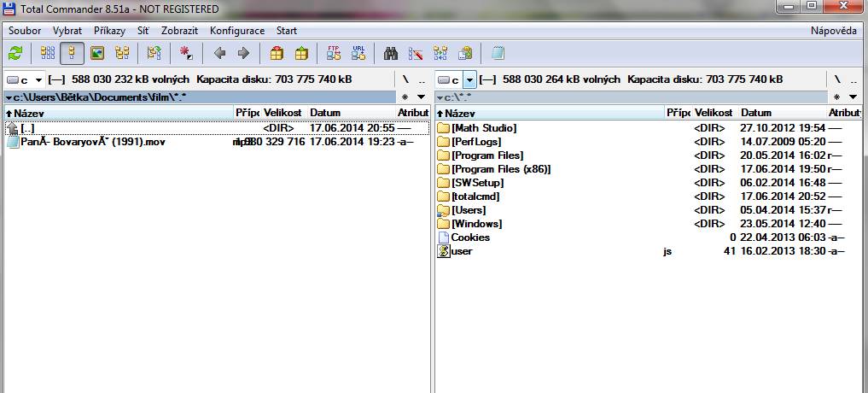The image size is (868, 393).
Task: Open the Vybrat menu
Action: [x=67, y=31]
